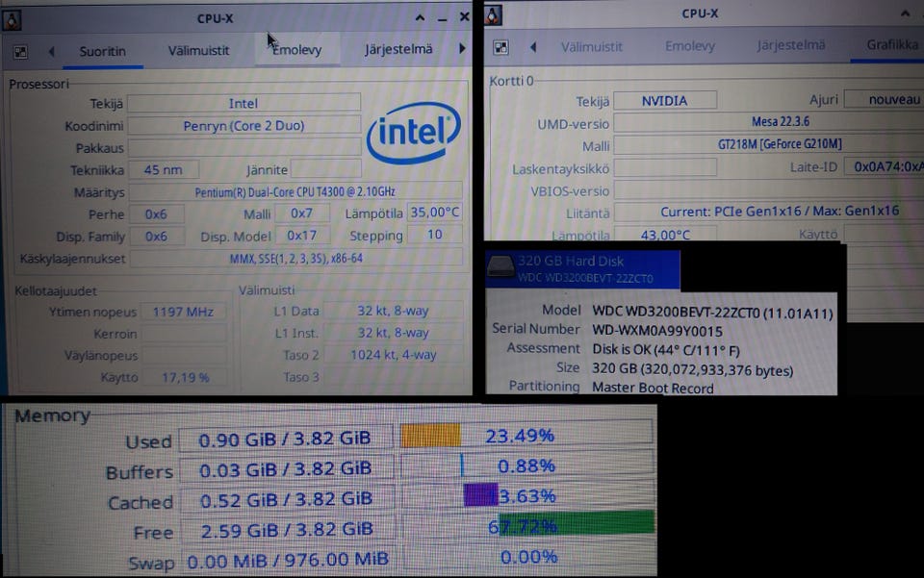Screen dimensions: 924x578
Task: Click Disp. Model field showing 0x17
Action: pyautogui.click(x=301, y=236)
